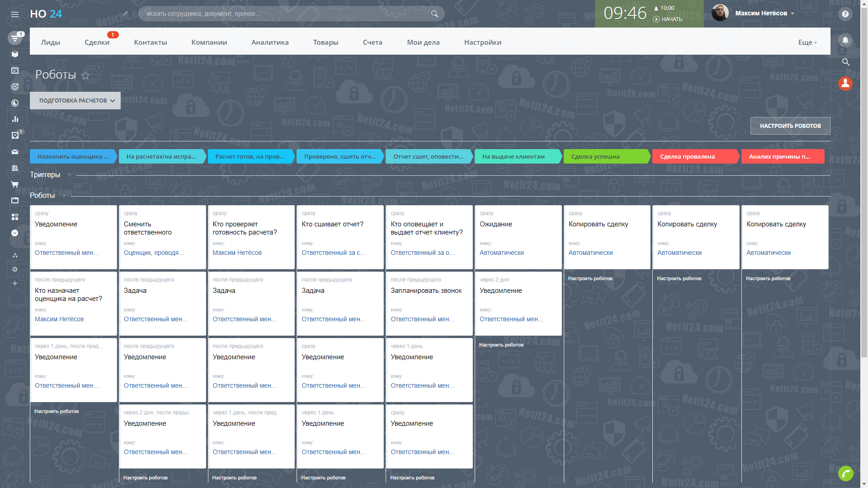Click the green phone call button

[x=845, y=473]
